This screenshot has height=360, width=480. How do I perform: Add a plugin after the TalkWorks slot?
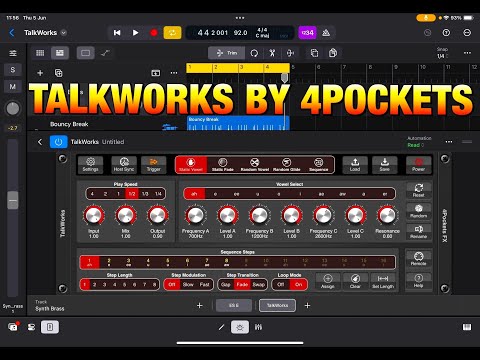click(307, 305)
